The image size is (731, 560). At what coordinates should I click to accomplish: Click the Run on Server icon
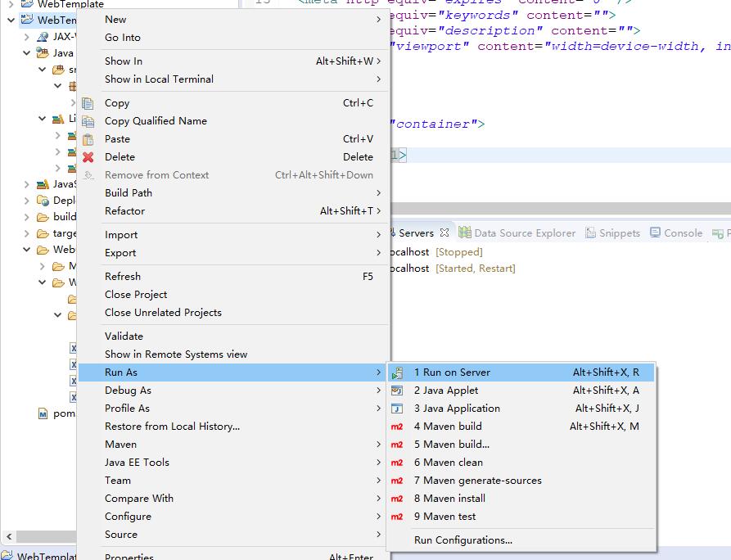click(x=397, y=373)
